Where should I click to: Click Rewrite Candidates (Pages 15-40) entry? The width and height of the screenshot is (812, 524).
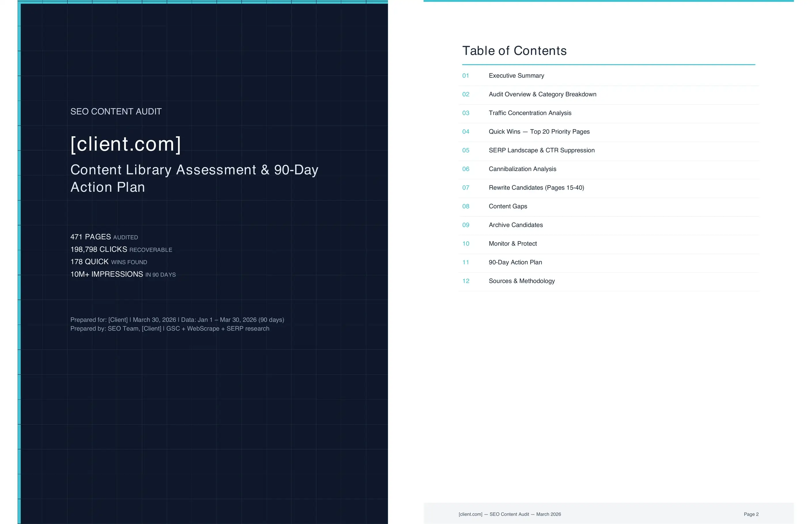pyautogui.click(x=536, y=188)
